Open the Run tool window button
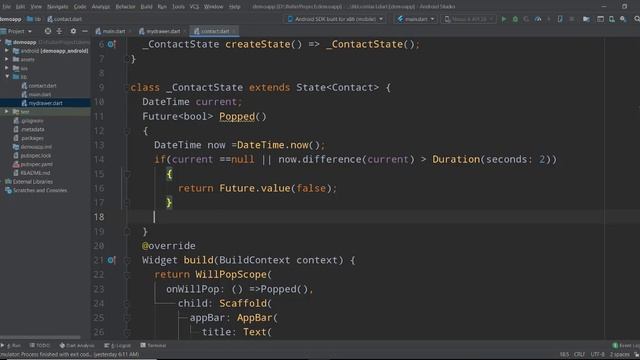The height and width of the screenshot is (360, 640). click(11, 345)
